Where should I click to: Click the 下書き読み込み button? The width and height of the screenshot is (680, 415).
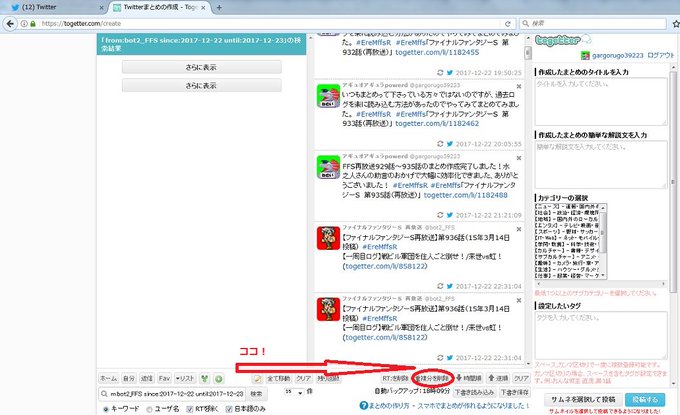coord(474,392)
